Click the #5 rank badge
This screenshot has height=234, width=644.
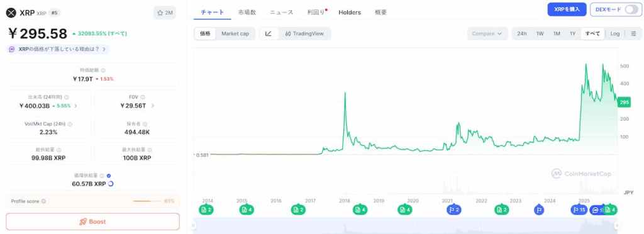(x=54, y=13)
